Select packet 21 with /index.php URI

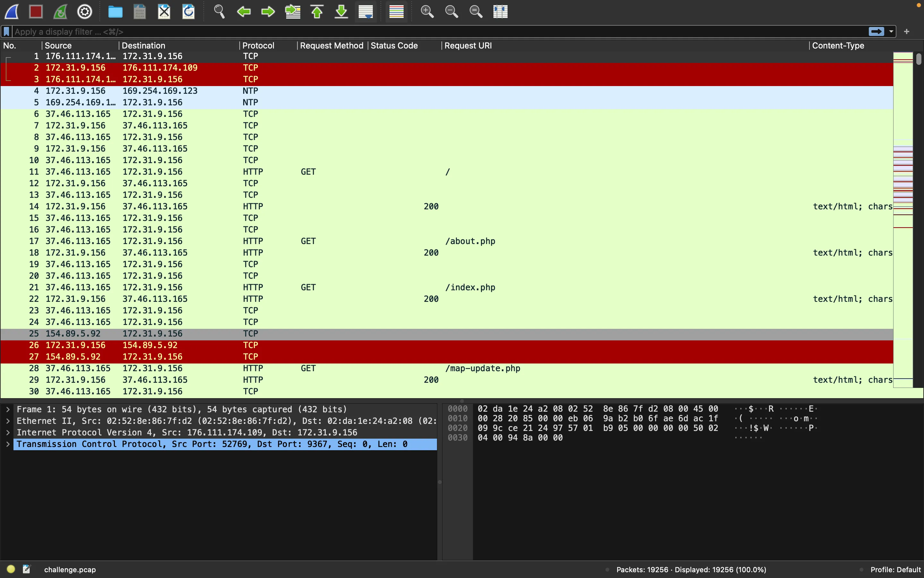coord(447,287)
